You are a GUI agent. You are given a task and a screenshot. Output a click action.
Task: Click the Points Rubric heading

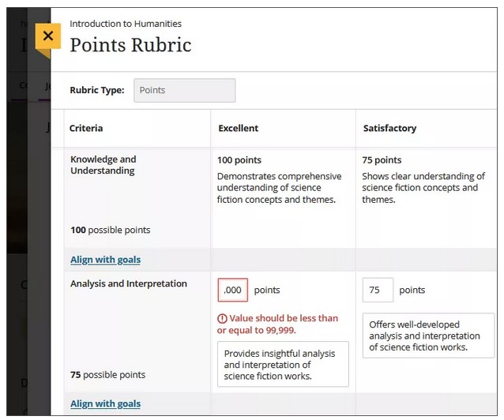click(130, 45)
